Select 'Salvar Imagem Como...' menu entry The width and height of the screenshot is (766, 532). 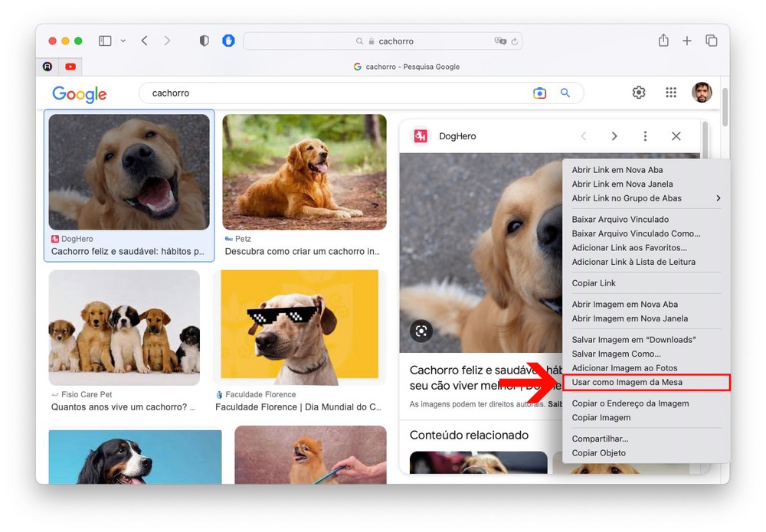[616, 354]
